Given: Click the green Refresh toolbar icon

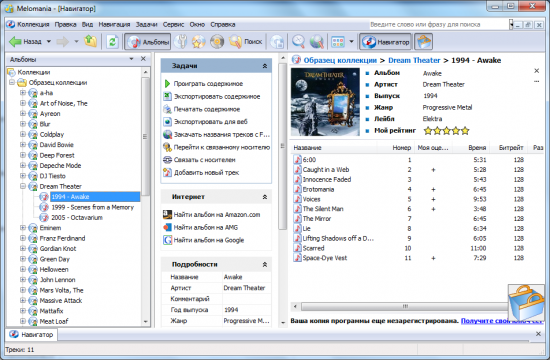Looking at the screenshot, I should tap(113, 42).
